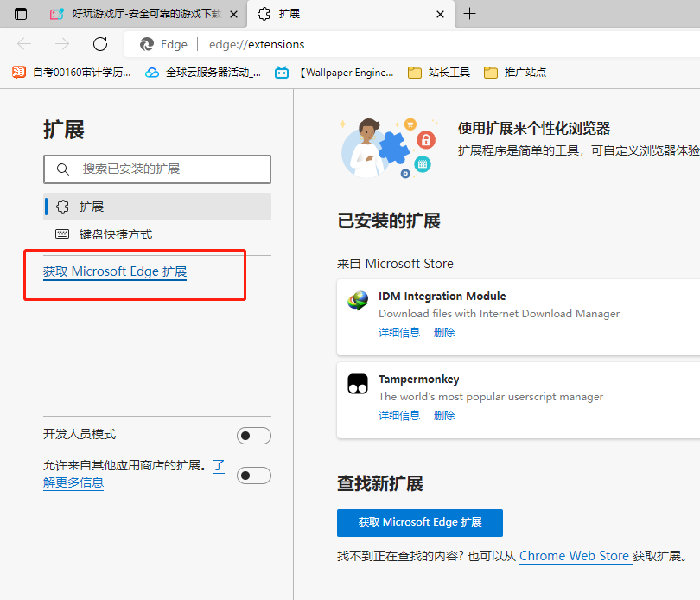
Task: Click the IDM Integration Module icon
Action: 358,300
